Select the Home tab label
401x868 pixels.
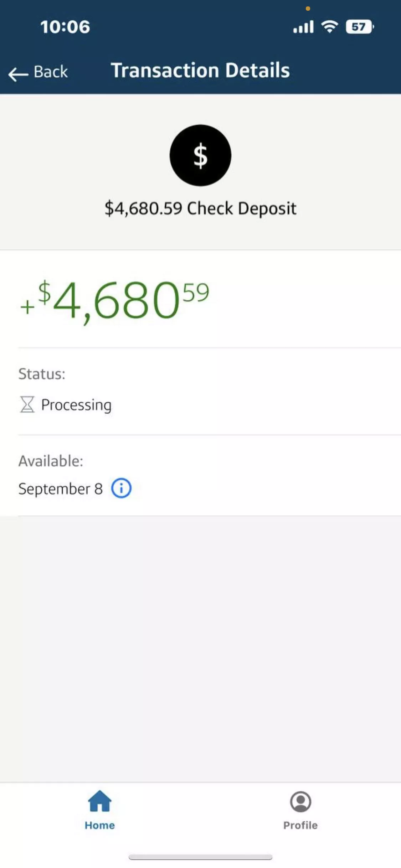tap(100, 825)
